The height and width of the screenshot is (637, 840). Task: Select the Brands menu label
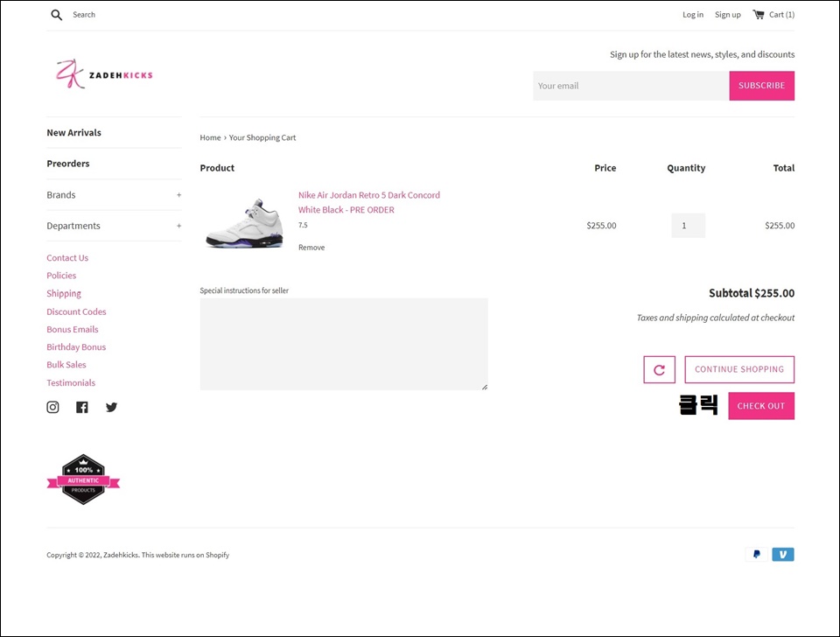point(61,195)
